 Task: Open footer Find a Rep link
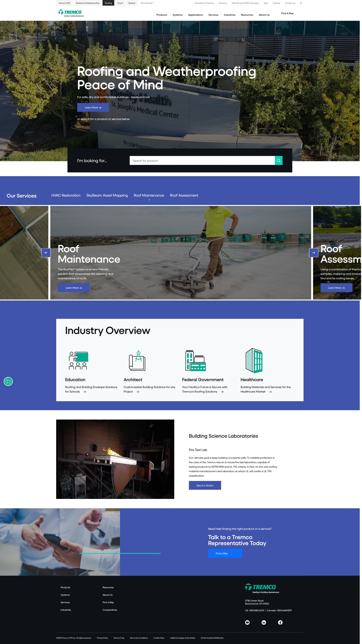coord(108,602)
